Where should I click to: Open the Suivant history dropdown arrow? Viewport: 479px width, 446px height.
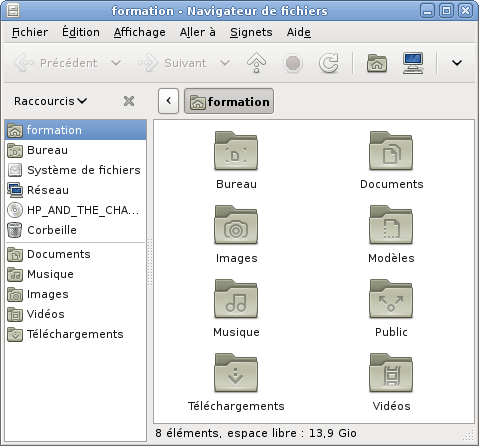225,63
